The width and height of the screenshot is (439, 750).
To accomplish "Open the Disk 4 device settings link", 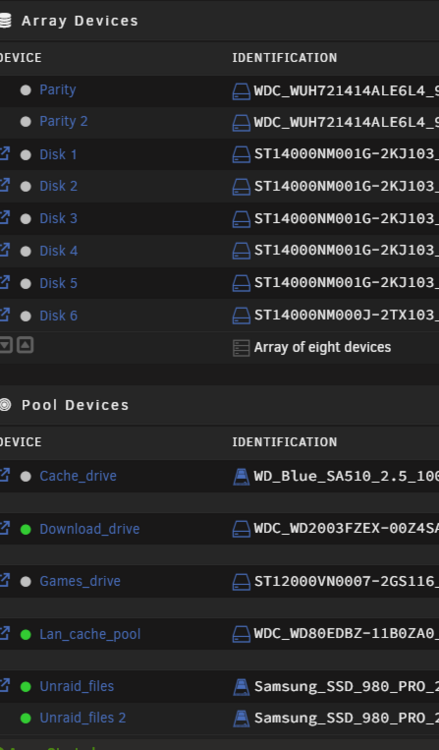I will [58, 251].
